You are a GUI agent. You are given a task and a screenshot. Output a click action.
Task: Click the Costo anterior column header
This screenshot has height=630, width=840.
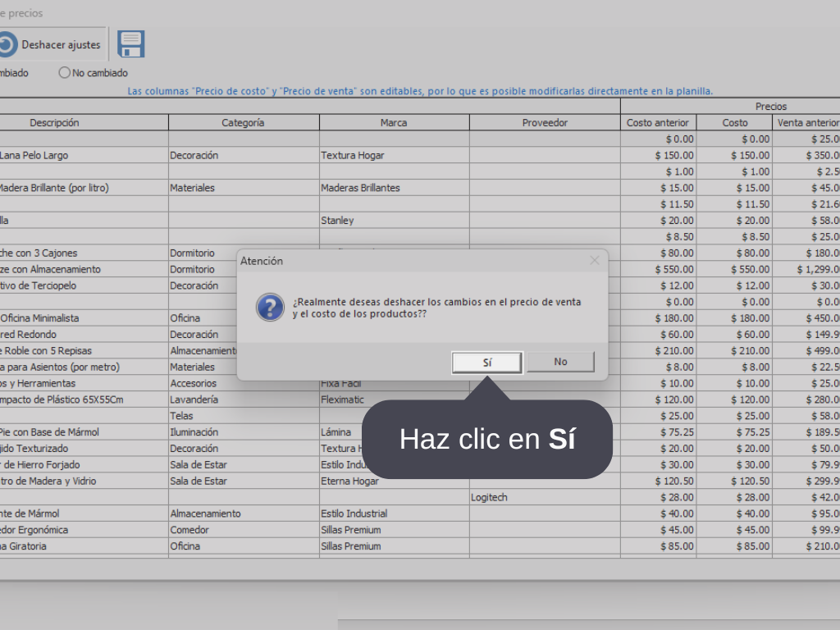point(658,123)
